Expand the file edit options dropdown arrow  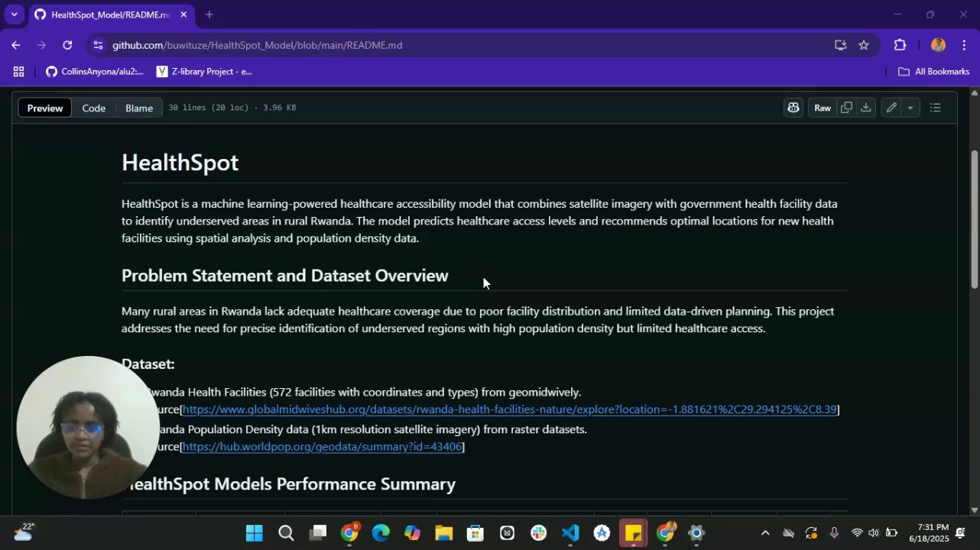pyautogui.click(x=910, y=108)
